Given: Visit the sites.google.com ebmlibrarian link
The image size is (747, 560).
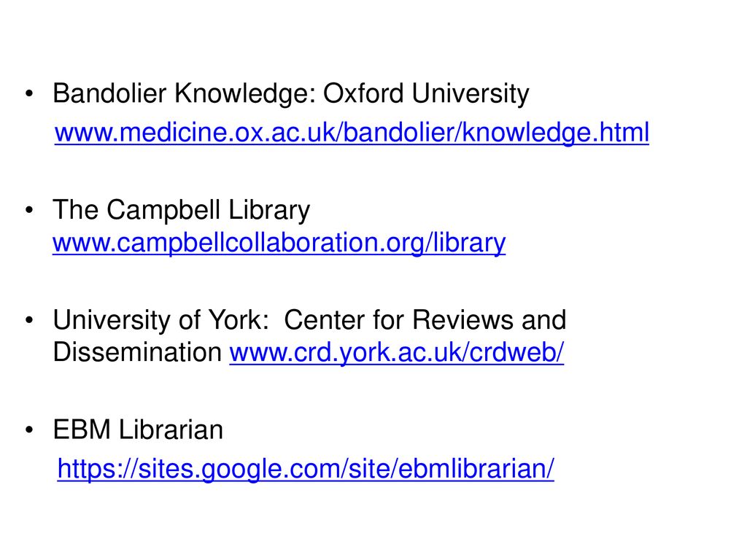Looking at the screenshot, I should coord(306,469).
